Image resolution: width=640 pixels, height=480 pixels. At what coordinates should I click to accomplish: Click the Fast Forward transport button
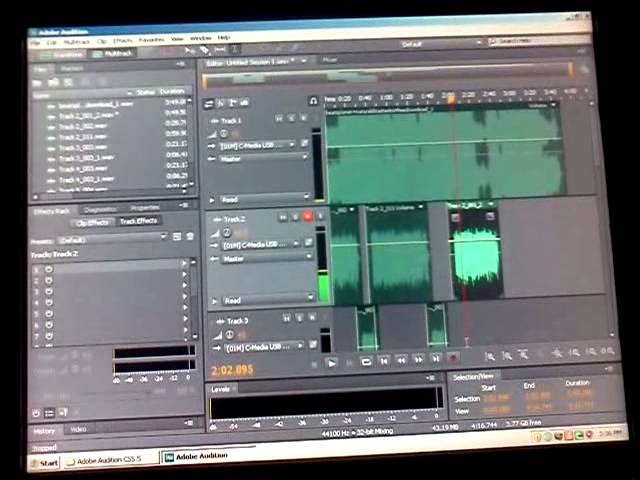(419, 359)
